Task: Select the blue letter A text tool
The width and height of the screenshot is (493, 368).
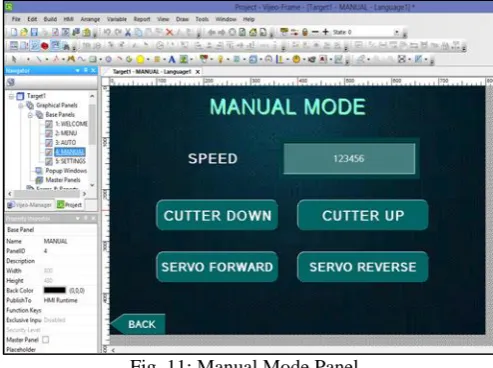Action: coord(172,59)
